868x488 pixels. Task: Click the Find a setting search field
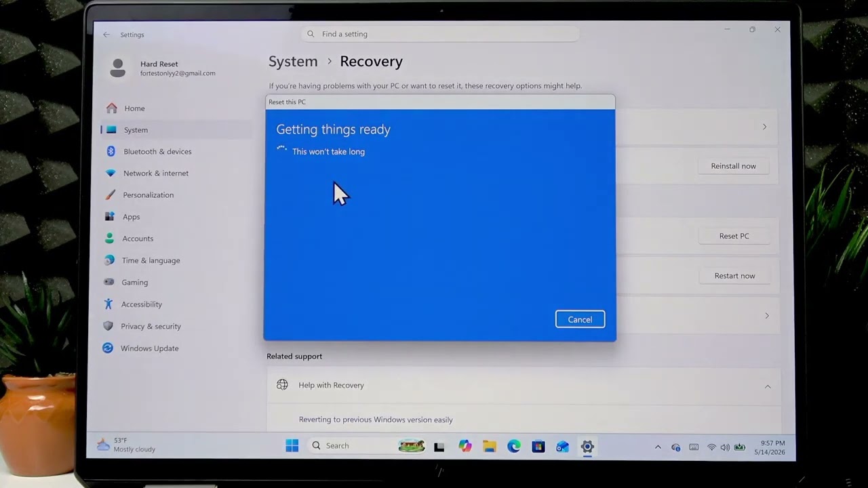point(441,34)
